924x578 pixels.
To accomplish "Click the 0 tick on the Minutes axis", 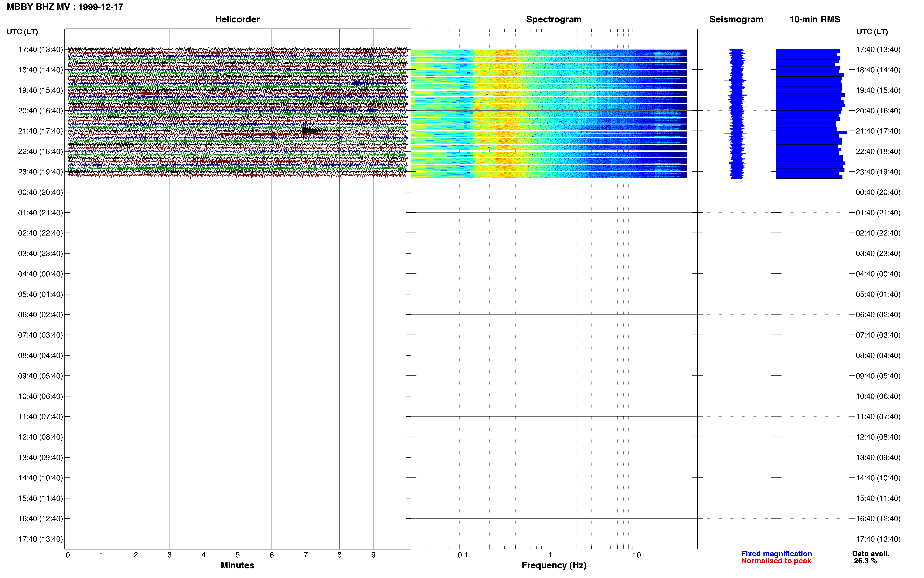I will point(68,555).
